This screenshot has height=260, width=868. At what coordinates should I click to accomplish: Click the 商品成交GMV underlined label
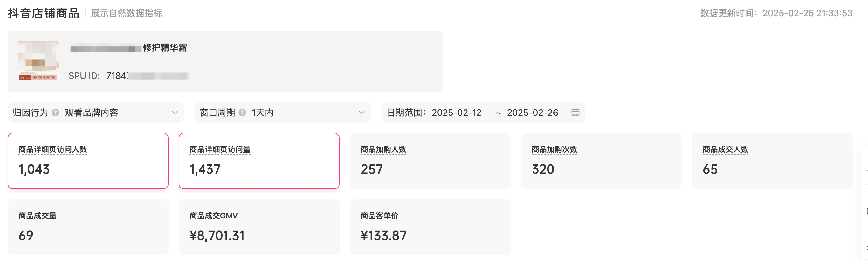pyautogui.click(x=213, y=216)
